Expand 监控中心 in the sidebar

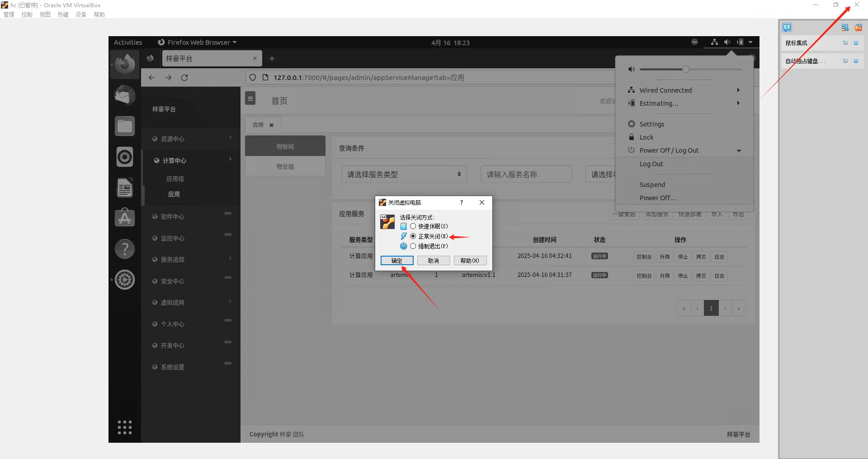coord(191,238)
